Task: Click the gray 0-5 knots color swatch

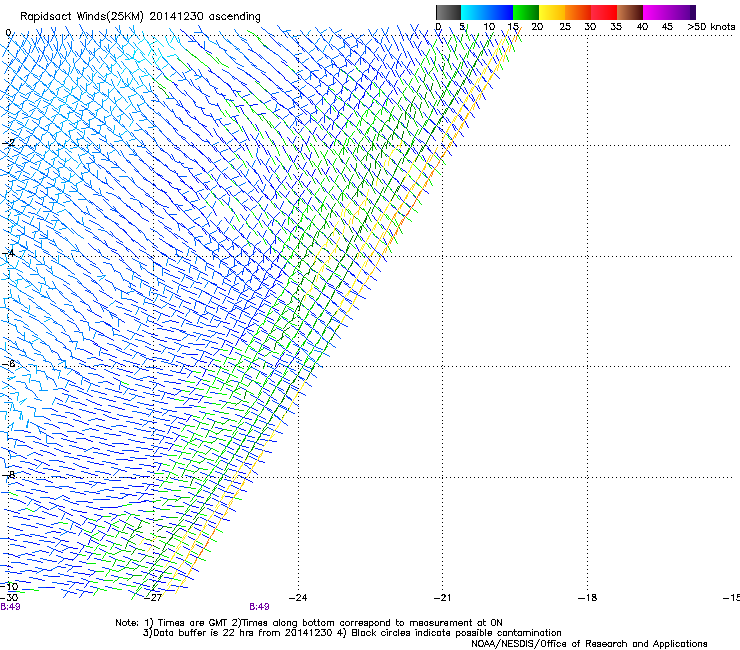Action: click(449, 12)
